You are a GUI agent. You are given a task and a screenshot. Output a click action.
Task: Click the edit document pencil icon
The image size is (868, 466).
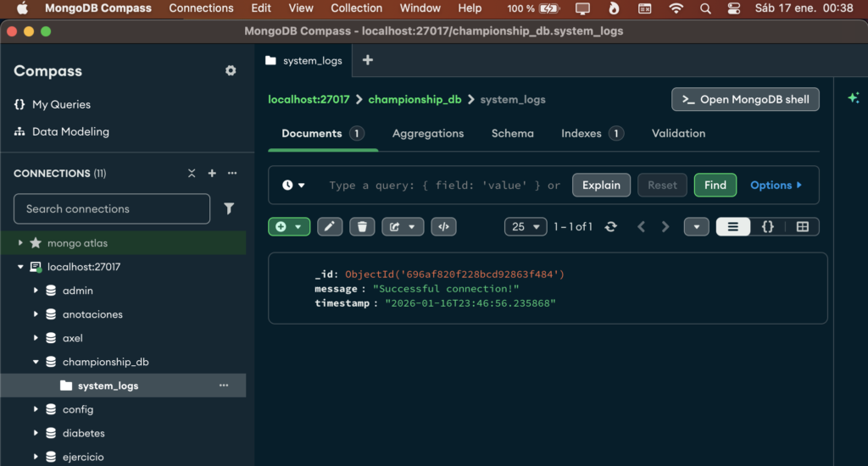coord(330,227)
